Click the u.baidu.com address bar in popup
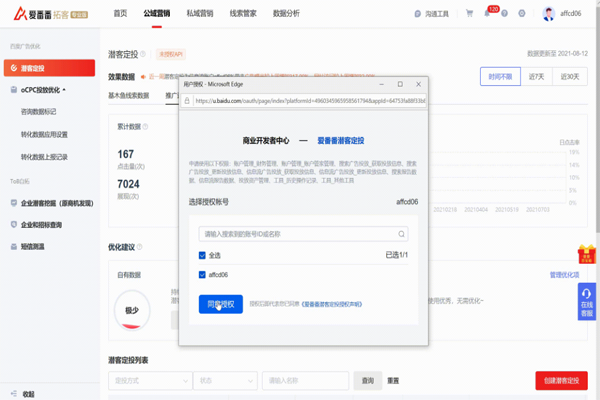 [310, 101]
